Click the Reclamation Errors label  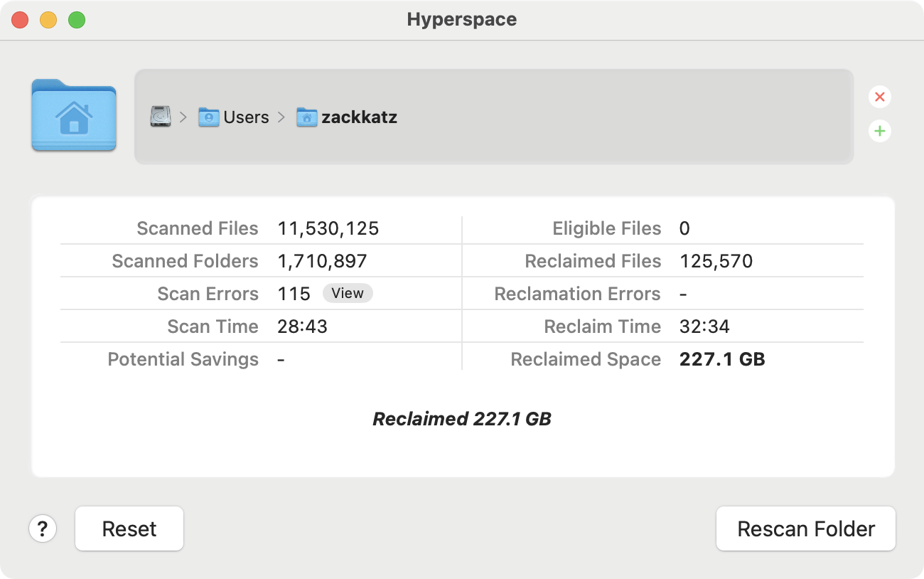577,294
